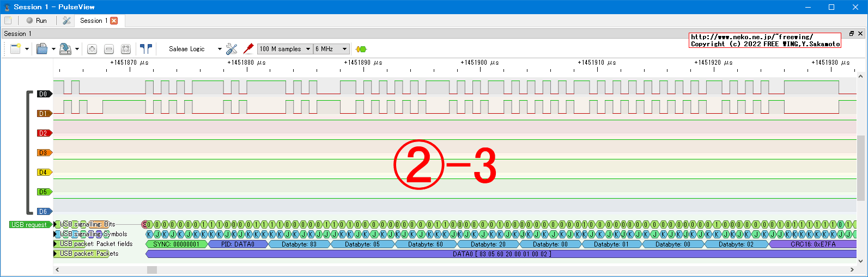Click the D2 red channel label
Image resolution: width=868 pixels, height=277 pixels.
(43, 133)
